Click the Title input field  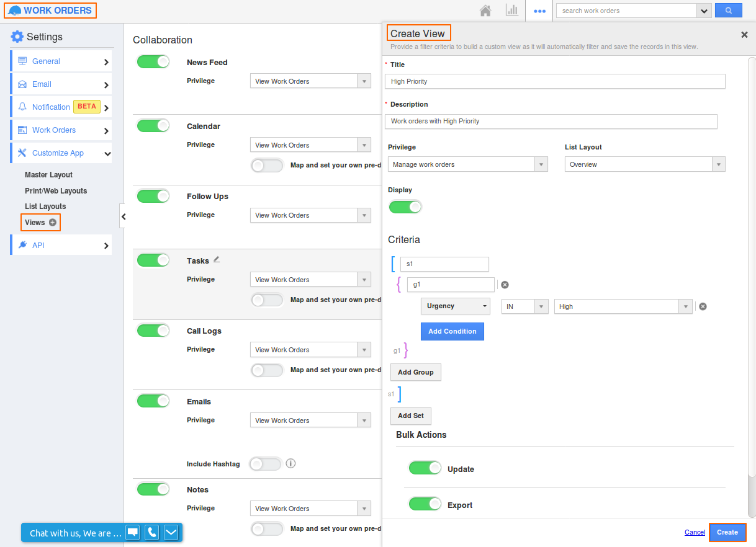(554, 81)
